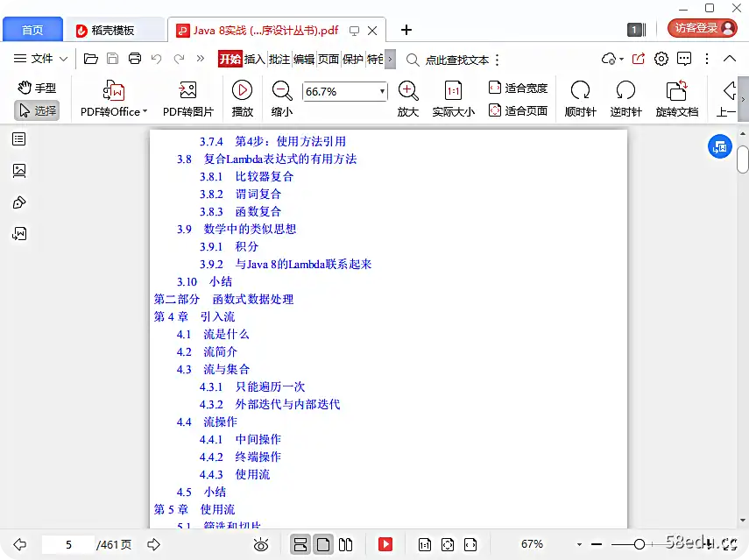Zoom out with 缩小
The image size is (749, 560).
[282, 99]
